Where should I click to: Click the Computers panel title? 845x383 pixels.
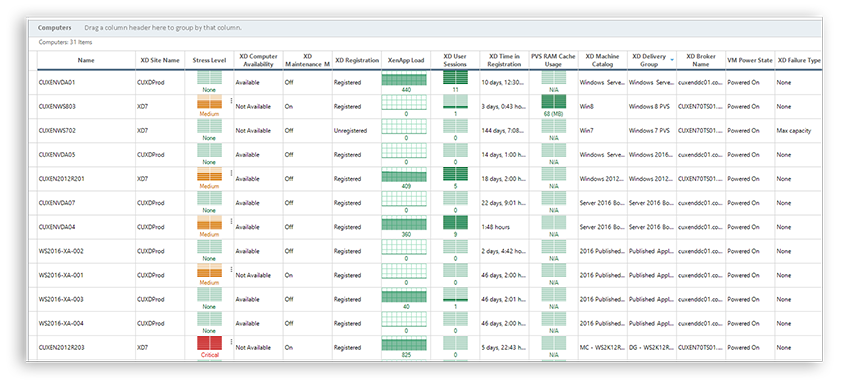point(54,27)
